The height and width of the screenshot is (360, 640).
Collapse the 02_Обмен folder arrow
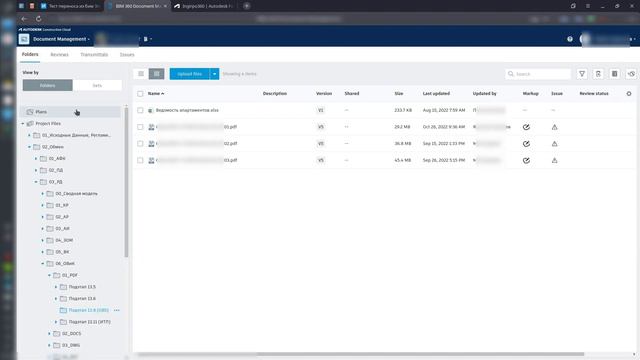coord(29,147)
